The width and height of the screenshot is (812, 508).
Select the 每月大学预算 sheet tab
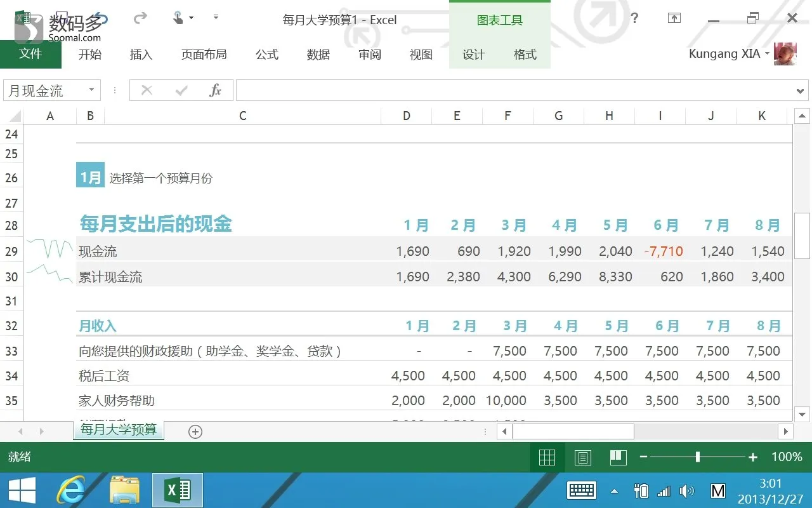[119, 430]
